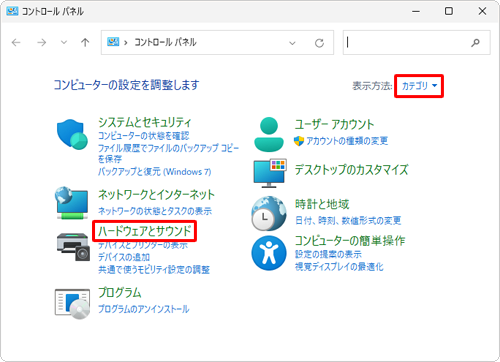This screenshot has width=500, height=362.
Task: Close the Control Panel window
Action: [482, 11]
